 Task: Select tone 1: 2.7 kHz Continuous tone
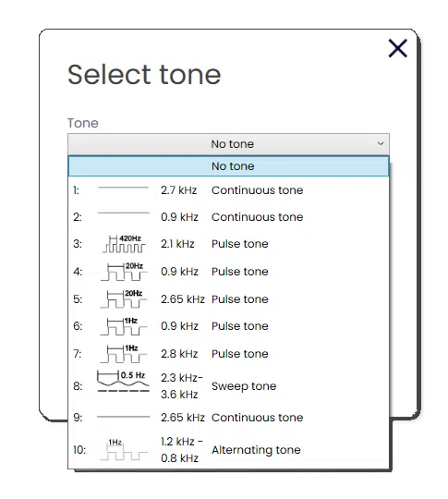click(228, 190)
